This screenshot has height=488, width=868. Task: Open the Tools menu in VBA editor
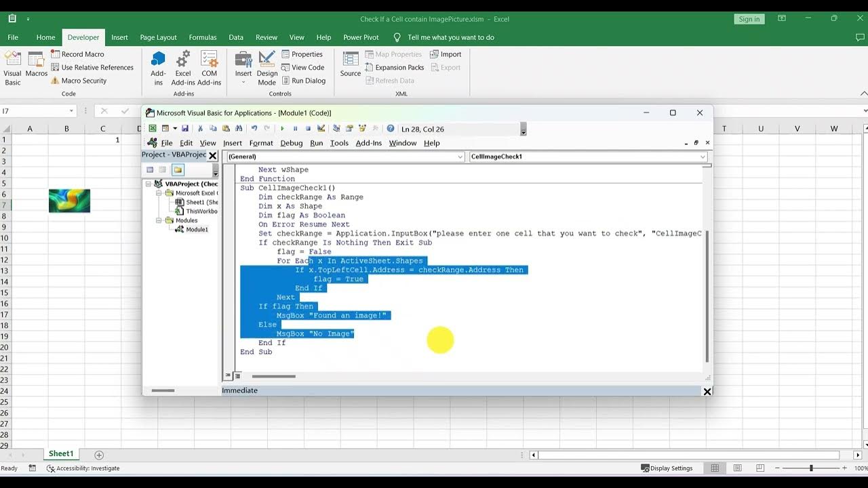339,143
